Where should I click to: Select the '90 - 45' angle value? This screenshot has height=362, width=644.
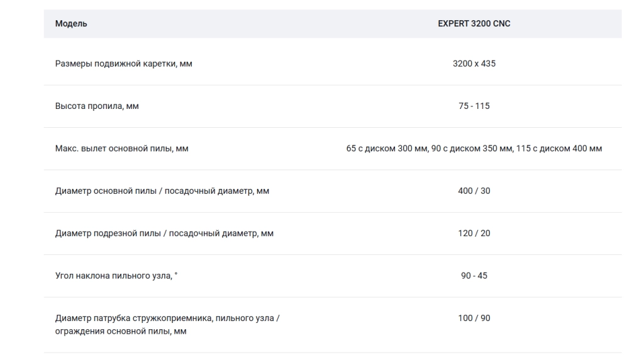point(474,276)
